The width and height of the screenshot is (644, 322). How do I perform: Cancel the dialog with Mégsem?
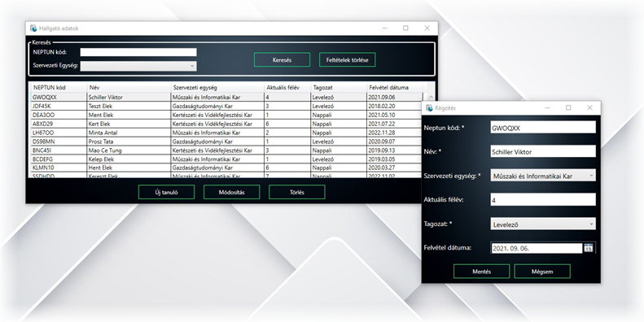click(542, 272)
